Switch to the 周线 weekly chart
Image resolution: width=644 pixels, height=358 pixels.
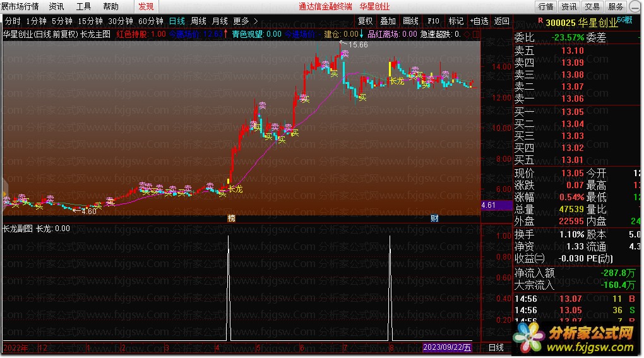198,21
